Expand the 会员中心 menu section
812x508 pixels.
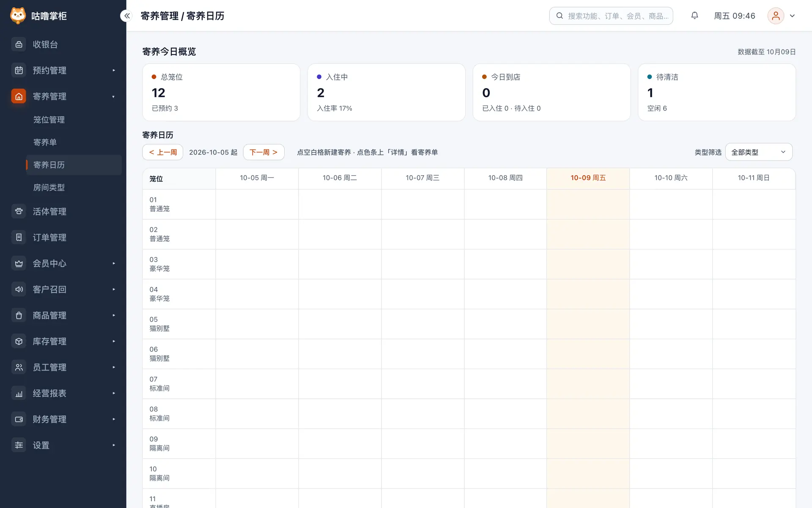[63, 263]
